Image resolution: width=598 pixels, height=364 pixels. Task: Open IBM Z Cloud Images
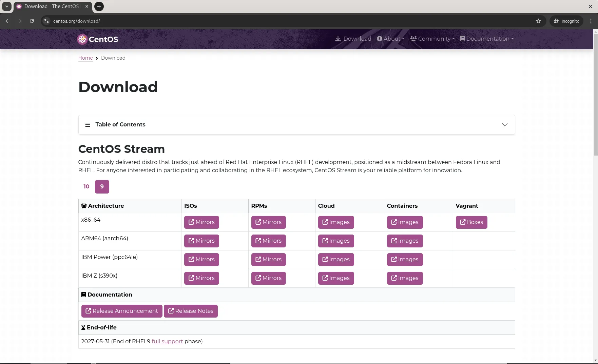coord(336,278)
